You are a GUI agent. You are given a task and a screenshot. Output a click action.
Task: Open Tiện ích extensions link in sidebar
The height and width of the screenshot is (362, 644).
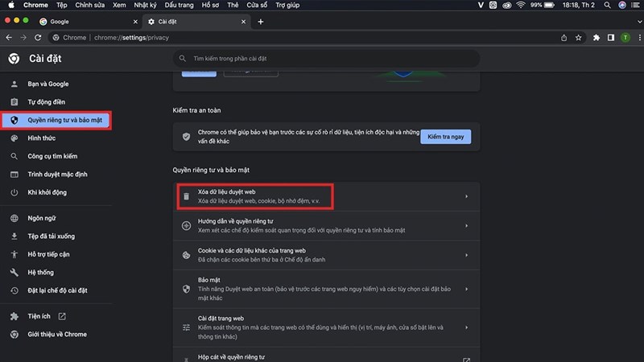click(39, 316)
